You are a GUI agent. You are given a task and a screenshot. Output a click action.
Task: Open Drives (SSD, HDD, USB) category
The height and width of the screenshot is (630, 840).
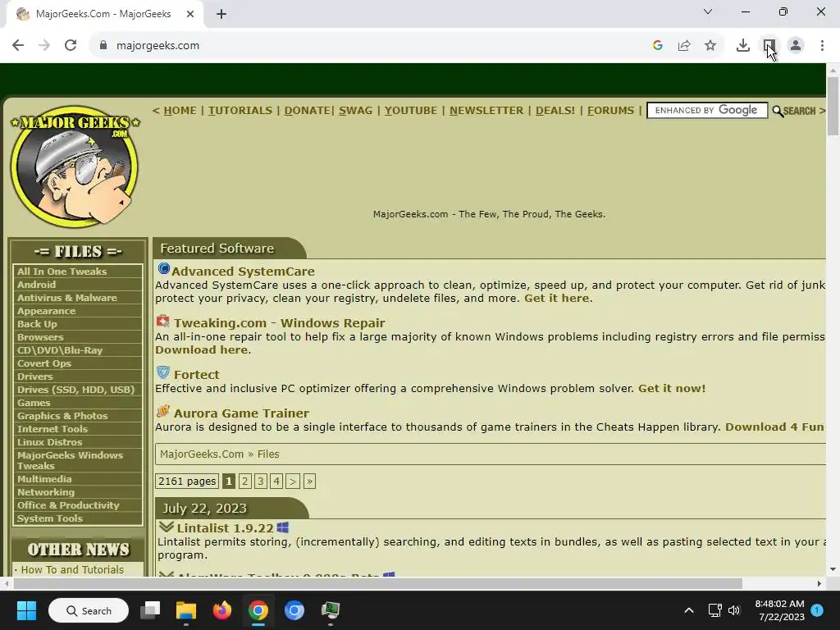[78, 390]
